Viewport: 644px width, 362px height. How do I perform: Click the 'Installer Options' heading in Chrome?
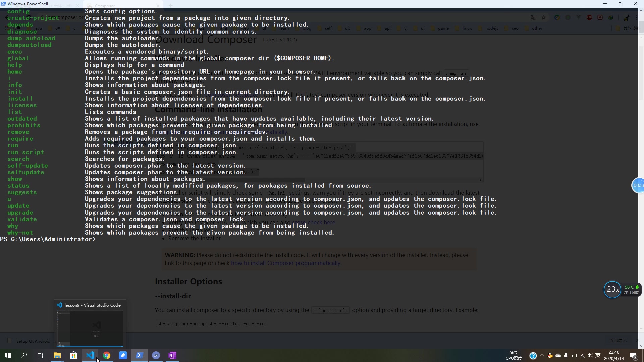coord(189,281)
